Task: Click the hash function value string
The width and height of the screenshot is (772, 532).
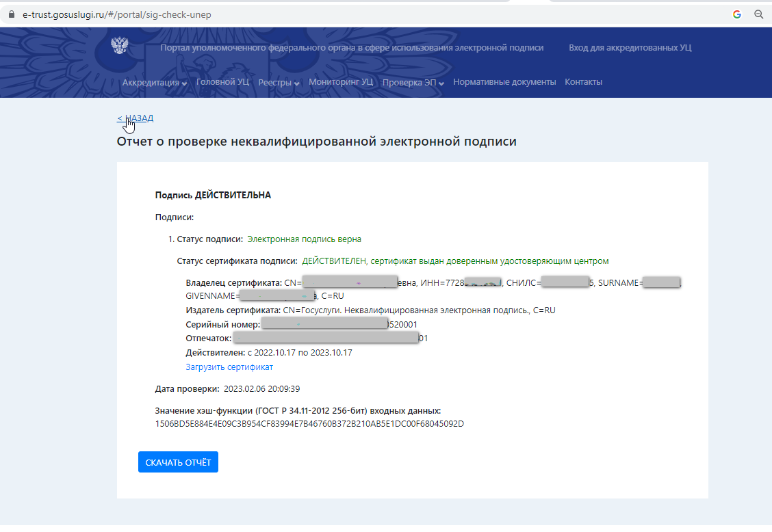Action: (309, 424)
